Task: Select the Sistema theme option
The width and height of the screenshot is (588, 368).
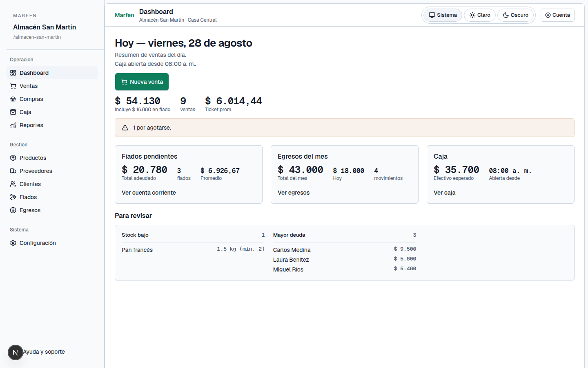Action: [443, 15]
